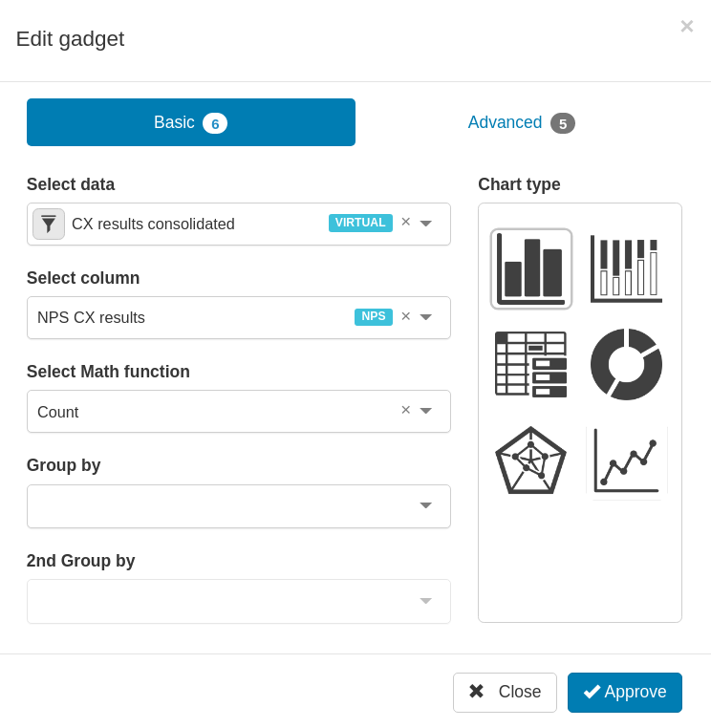Image resolution: width=711 pixels, height=728 pixels.
Task: Open the filter funnel for data source
Action: (49, 224)
